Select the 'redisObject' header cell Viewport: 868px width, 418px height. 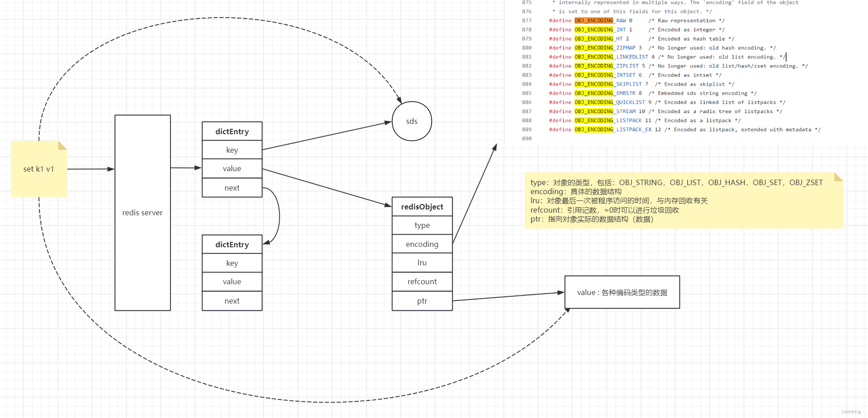422,206
